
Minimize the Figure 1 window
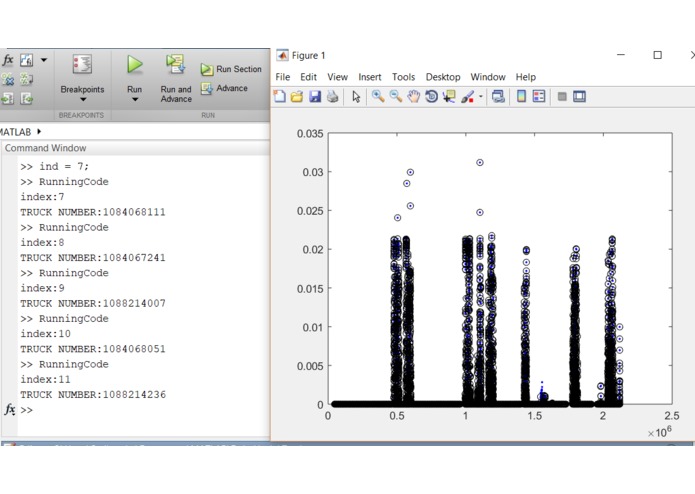[x=621, y=55]
